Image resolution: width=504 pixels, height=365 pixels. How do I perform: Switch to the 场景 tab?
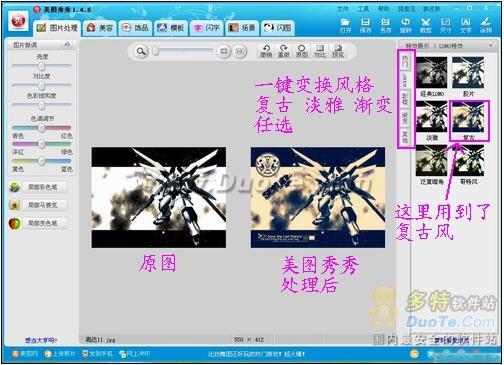coord(242,28)
